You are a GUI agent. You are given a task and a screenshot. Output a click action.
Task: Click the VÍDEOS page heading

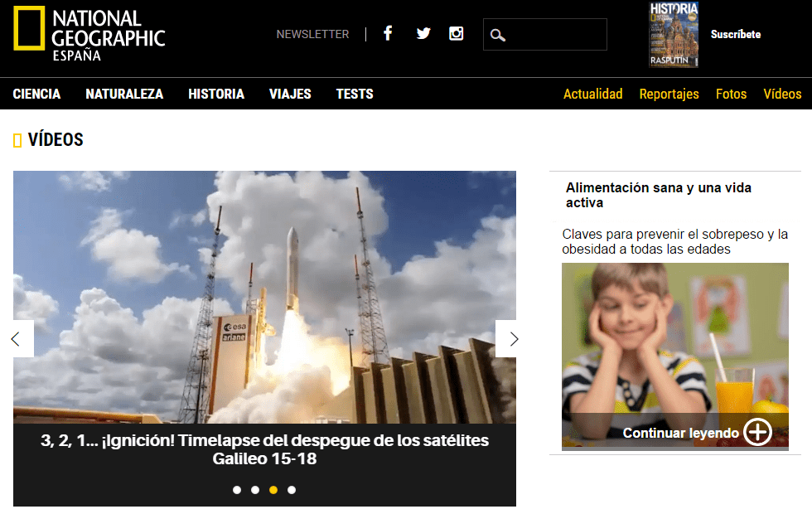(56, 139)
